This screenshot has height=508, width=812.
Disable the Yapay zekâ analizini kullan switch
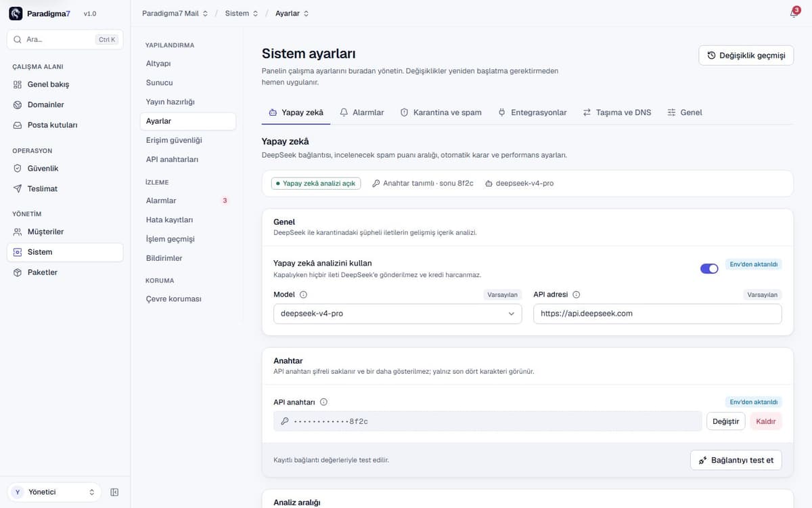click(709, 269)
